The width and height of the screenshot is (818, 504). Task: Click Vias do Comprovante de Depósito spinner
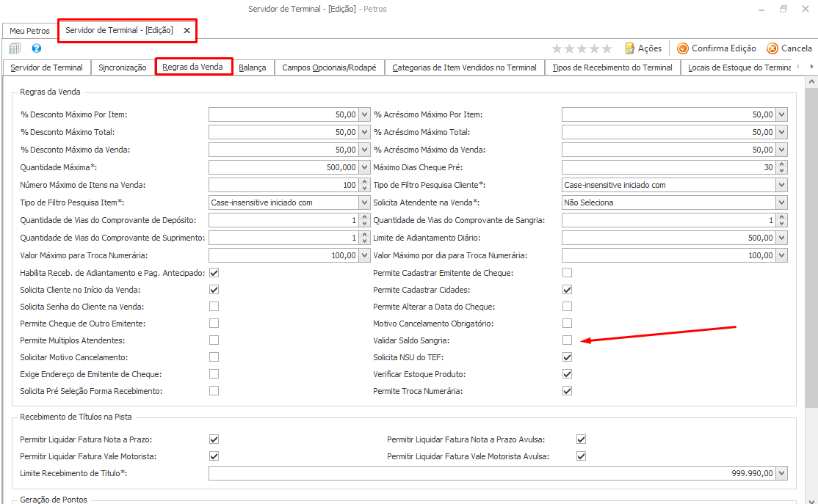coord(364,221)
